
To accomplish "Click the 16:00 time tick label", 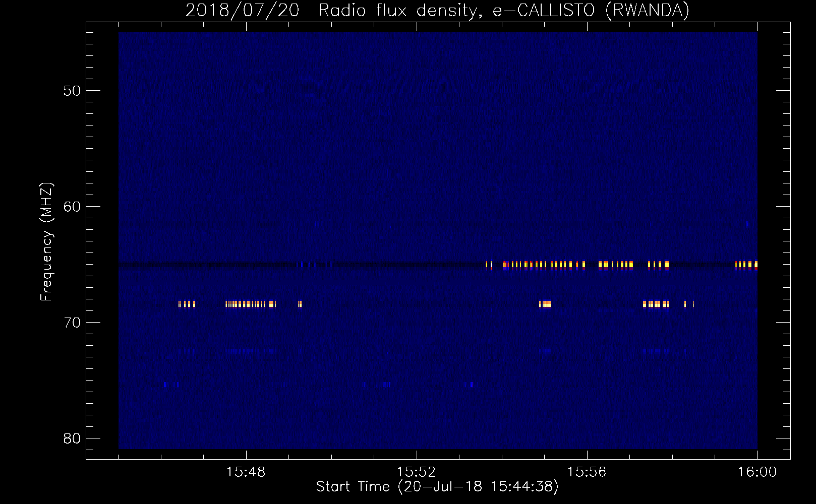I will [757, 472].
